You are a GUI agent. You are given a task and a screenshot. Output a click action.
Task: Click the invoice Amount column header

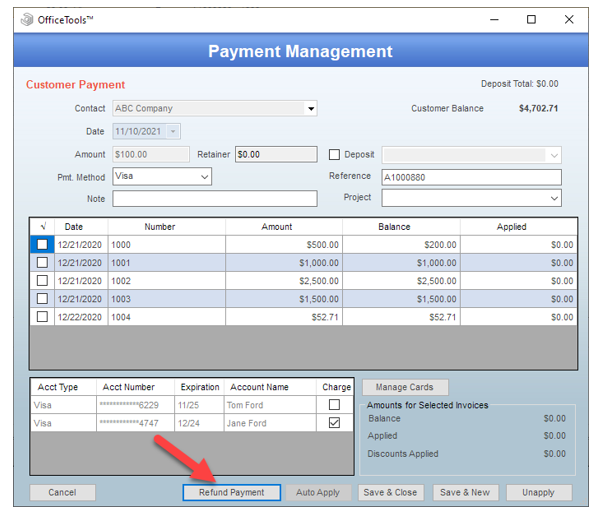[284, 227]
